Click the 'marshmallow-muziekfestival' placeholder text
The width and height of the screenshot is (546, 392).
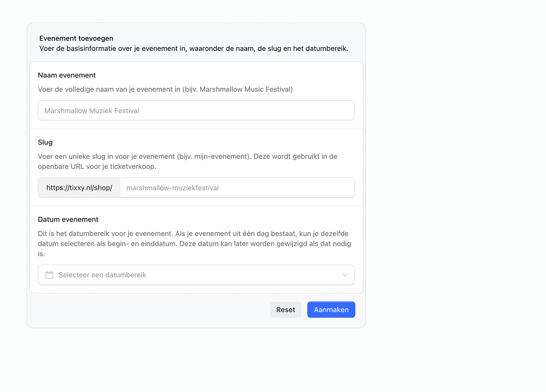tap(172, 188)
